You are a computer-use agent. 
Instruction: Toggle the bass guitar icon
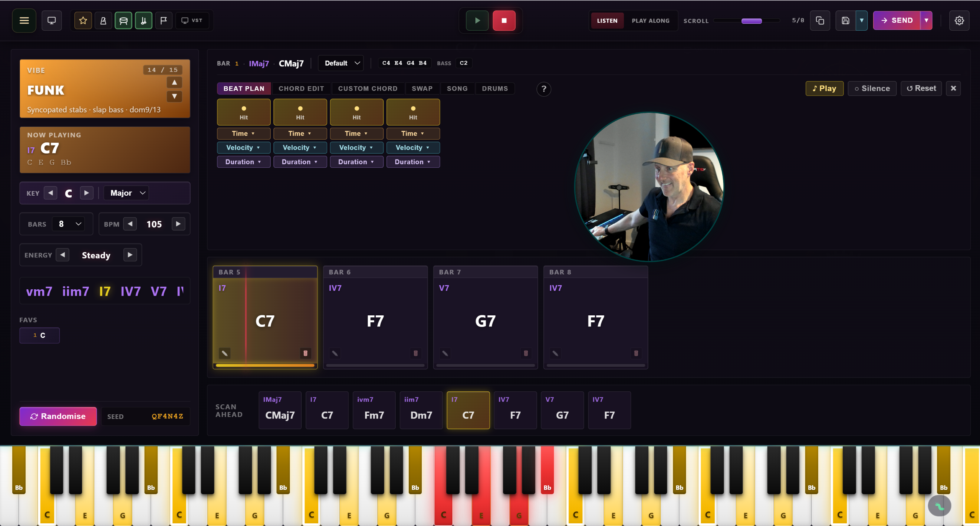coord(143,20)
